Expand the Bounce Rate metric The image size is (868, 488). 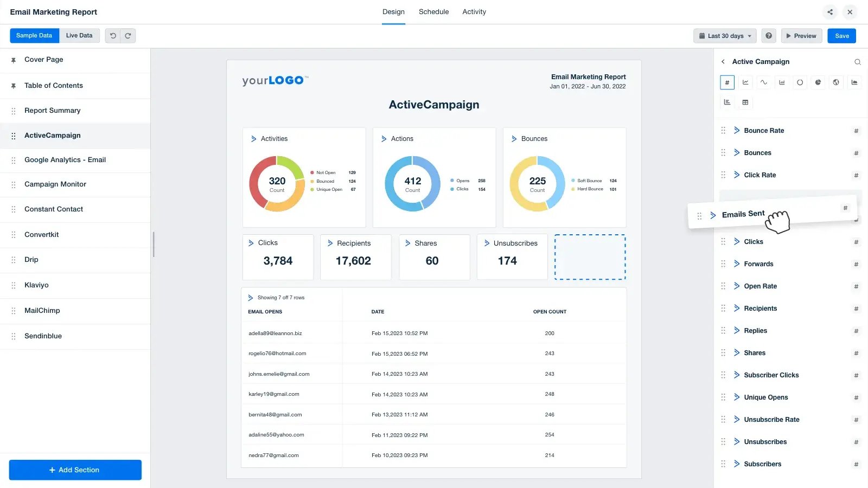pos(737,130)
